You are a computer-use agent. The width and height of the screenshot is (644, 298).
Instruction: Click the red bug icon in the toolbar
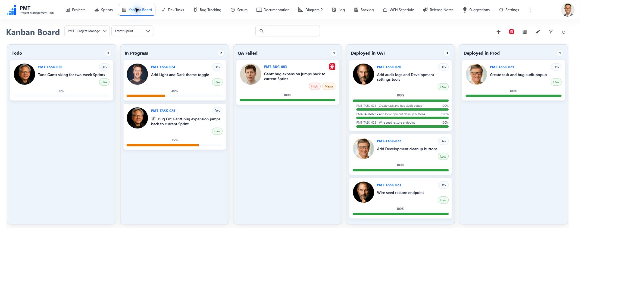coord(511,32)
